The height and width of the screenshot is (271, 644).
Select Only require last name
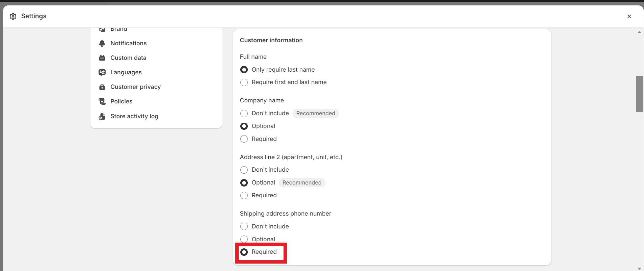[244, 70]
